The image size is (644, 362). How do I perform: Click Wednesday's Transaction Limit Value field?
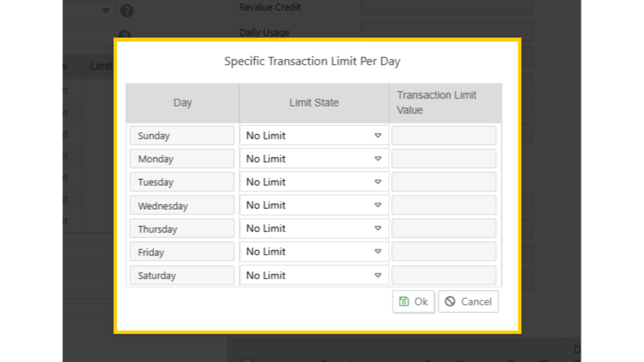443,205
